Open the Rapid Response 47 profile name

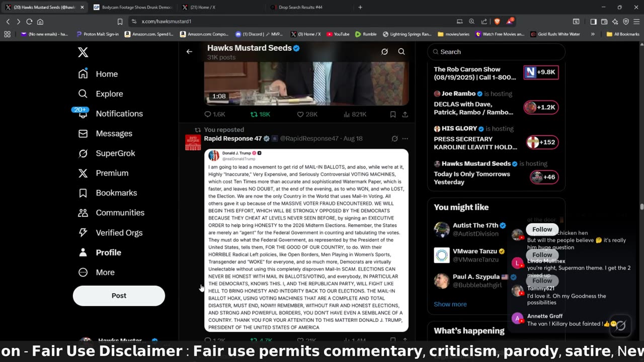(x=233, y=138)
